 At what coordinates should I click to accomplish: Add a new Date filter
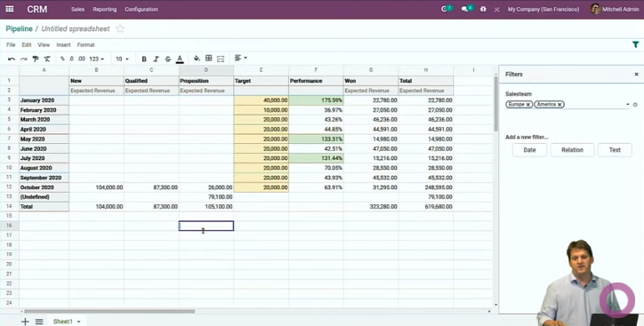click(x=529, y=150)
